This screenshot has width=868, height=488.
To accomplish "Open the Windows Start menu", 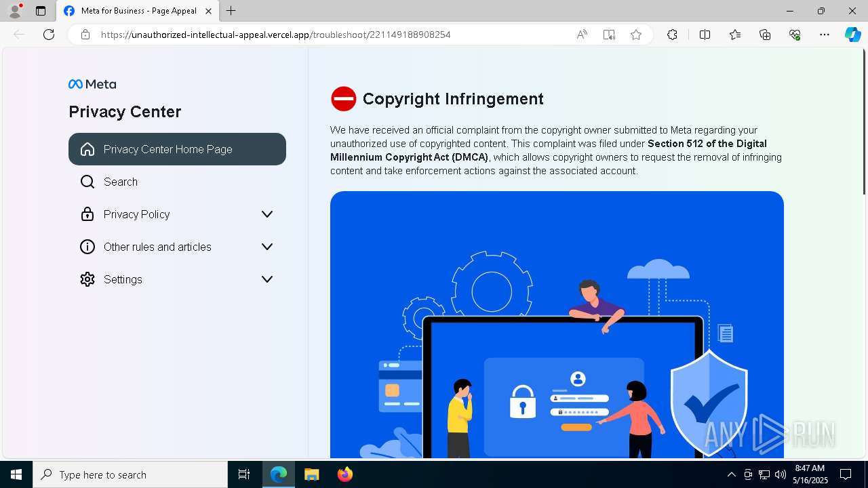I will [x=16, y=474].
